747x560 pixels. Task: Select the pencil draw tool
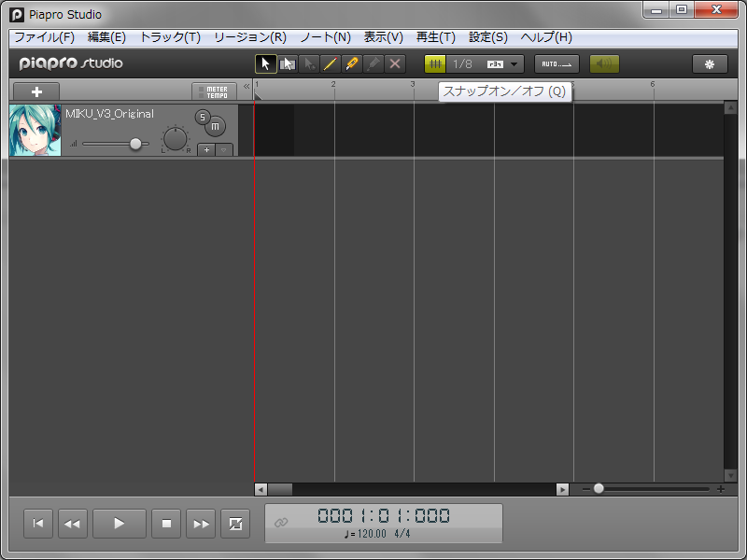[x=352, y=63]
